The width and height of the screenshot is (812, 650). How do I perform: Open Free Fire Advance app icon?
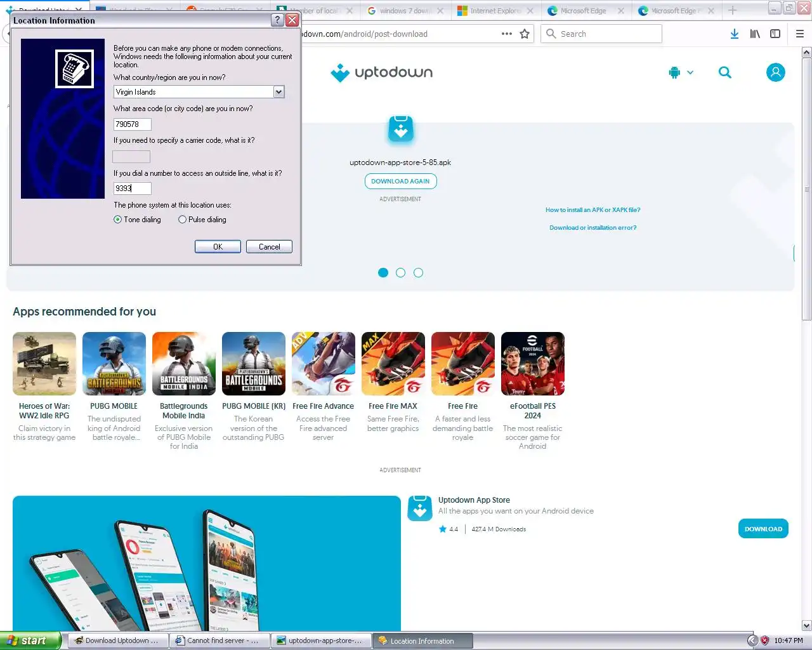pos(324,364)
